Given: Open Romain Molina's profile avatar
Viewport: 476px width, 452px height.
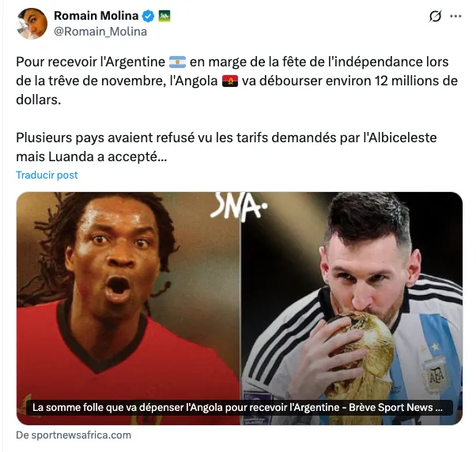Looking at the screenshot, I should click(x=32, y=24).
